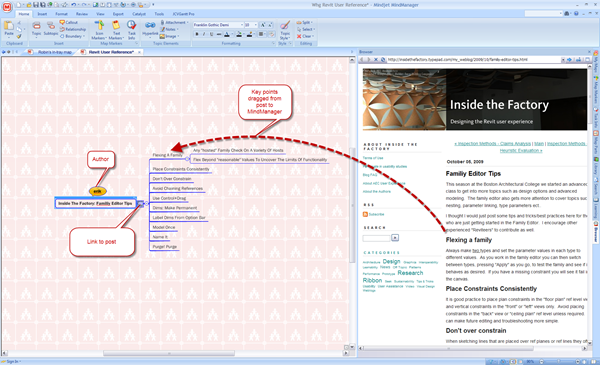Refresh the browser page

pos(383,60)
